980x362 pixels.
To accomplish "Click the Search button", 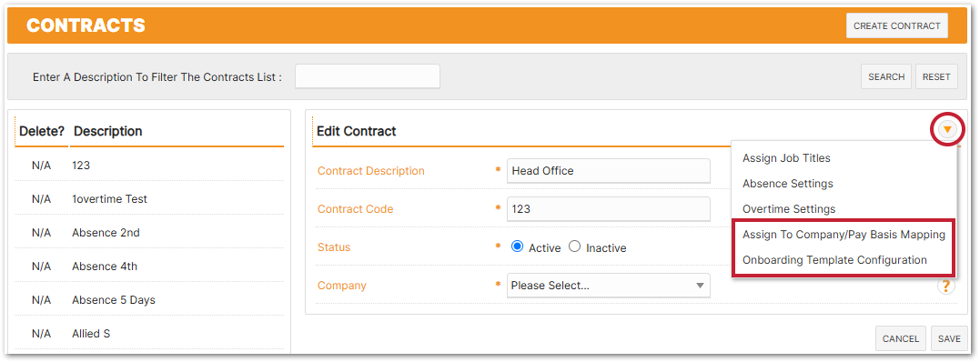I will [886, 77].
